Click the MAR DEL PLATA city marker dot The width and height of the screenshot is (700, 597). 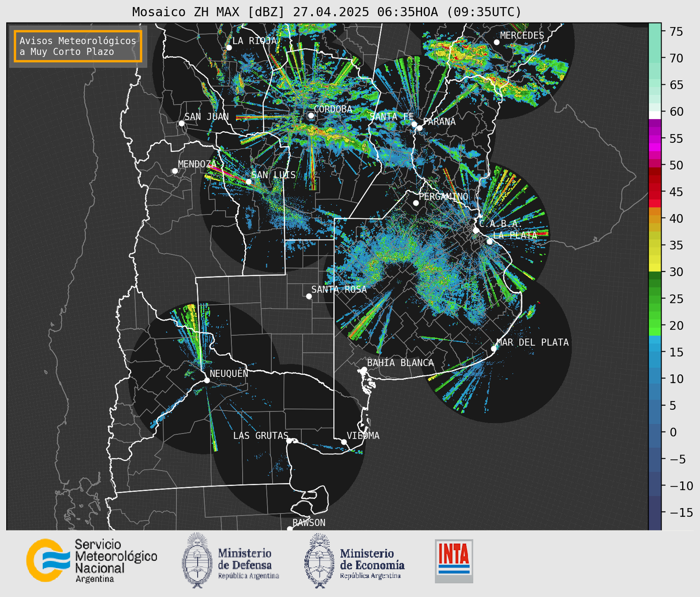[494, 348]
